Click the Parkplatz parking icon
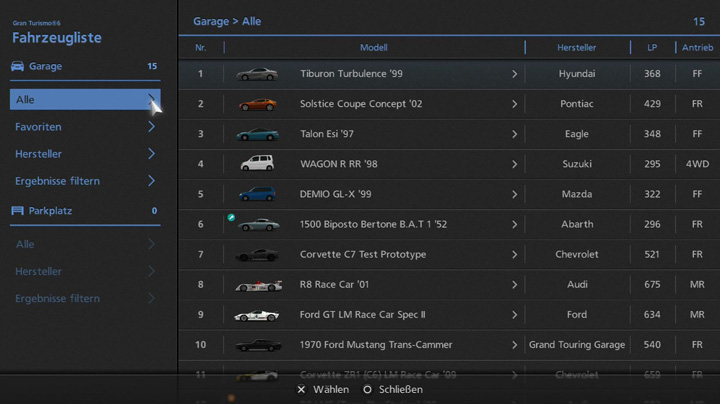This screenshot has width=720, height=404. pos(17,211)
